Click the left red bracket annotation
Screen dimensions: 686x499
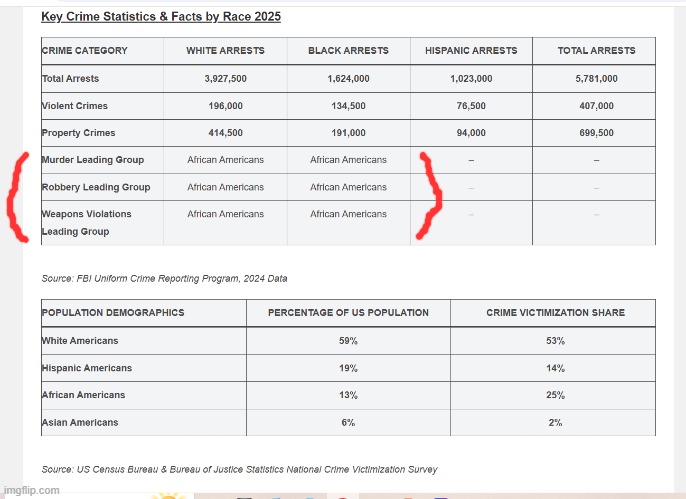coord(16,196)
